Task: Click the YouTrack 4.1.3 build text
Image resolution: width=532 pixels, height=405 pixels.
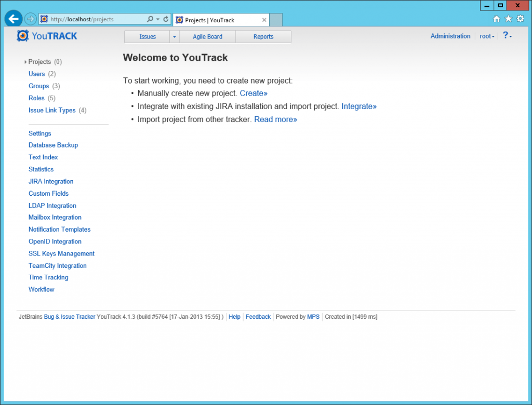Action: [x=160, y=317]
